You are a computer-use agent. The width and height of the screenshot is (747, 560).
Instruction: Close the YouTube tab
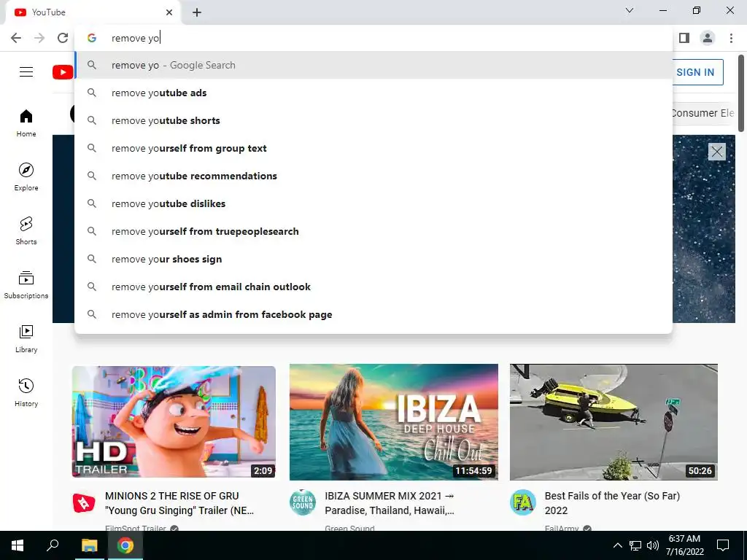[x=169, y=12]
